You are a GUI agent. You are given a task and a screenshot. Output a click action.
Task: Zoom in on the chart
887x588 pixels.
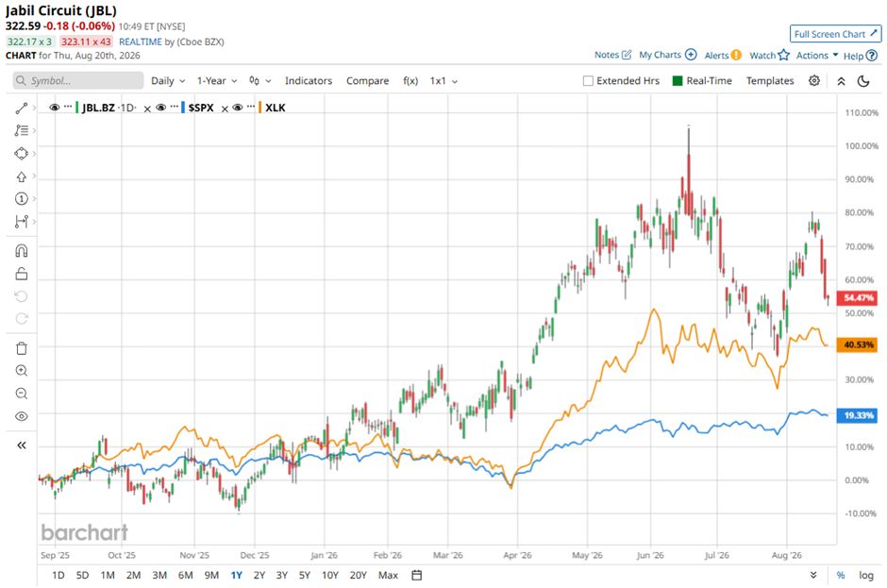[22, 371]
